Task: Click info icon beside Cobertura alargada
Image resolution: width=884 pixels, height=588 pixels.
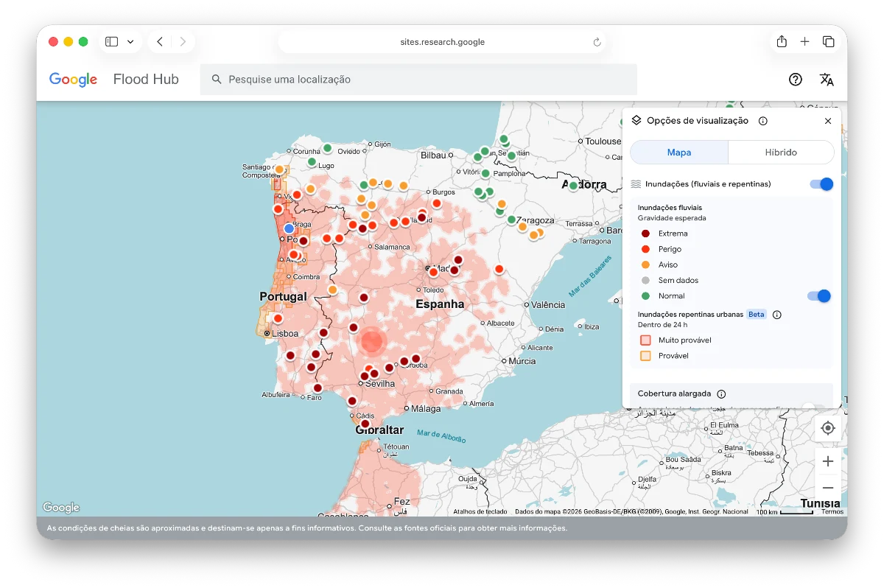Action: click(x=721, y=394)
